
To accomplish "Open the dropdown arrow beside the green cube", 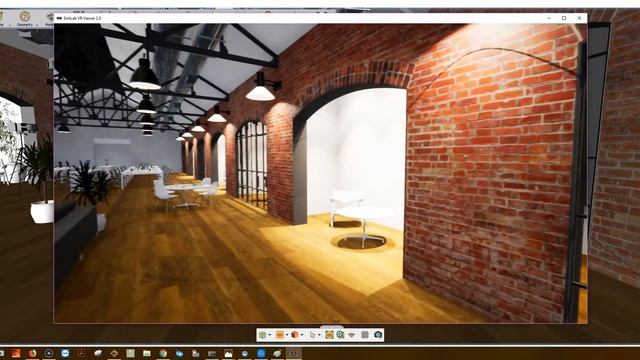I will 270,335.
